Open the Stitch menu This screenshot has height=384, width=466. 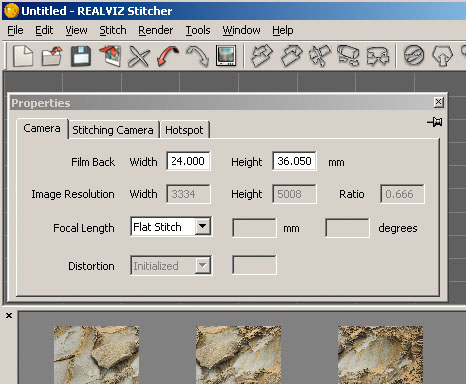coord(113,30)
